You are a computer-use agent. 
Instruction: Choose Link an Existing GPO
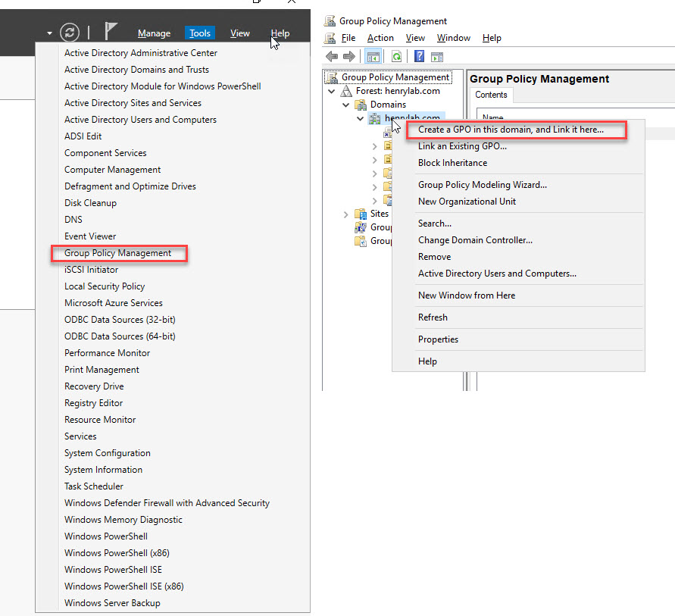(x=462, y=146)
